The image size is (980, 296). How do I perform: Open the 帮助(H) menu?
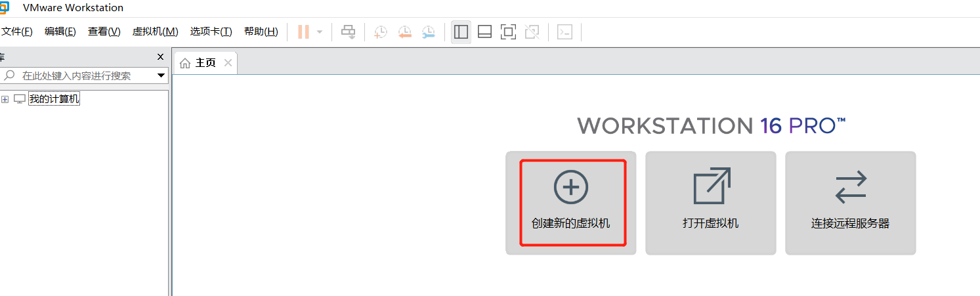coord(261,32)
